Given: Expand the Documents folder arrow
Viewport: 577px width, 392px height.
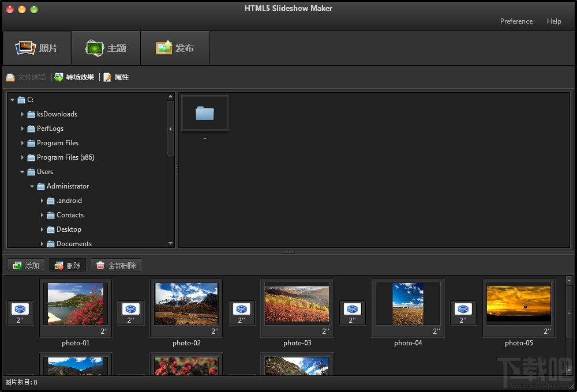Looking at the screenshot, I should [x=42, y=243].
